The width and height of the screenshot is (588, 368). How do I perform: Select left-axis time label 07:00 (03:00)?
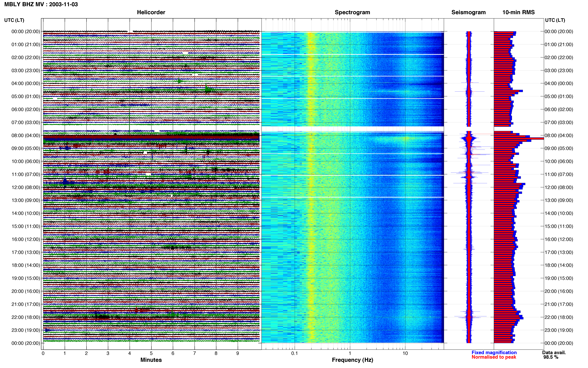(26, 122)
